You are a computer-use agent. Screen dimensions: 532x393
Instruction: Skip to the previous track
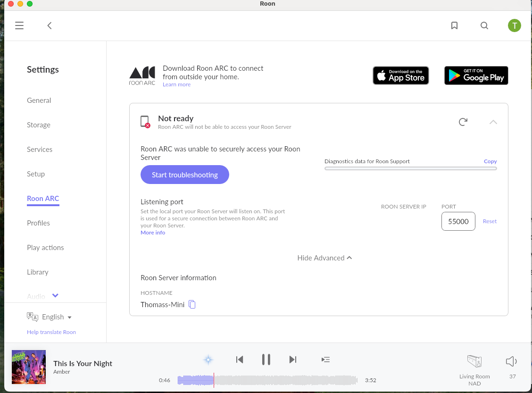click(240, 360)
